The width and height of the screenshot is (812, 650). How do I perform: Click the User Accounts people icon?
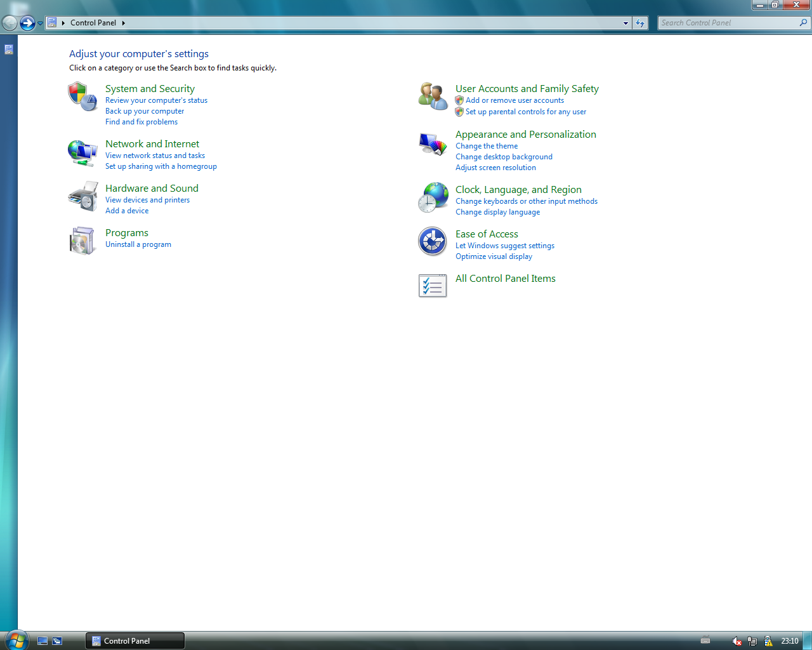click(x=433, y=96)
